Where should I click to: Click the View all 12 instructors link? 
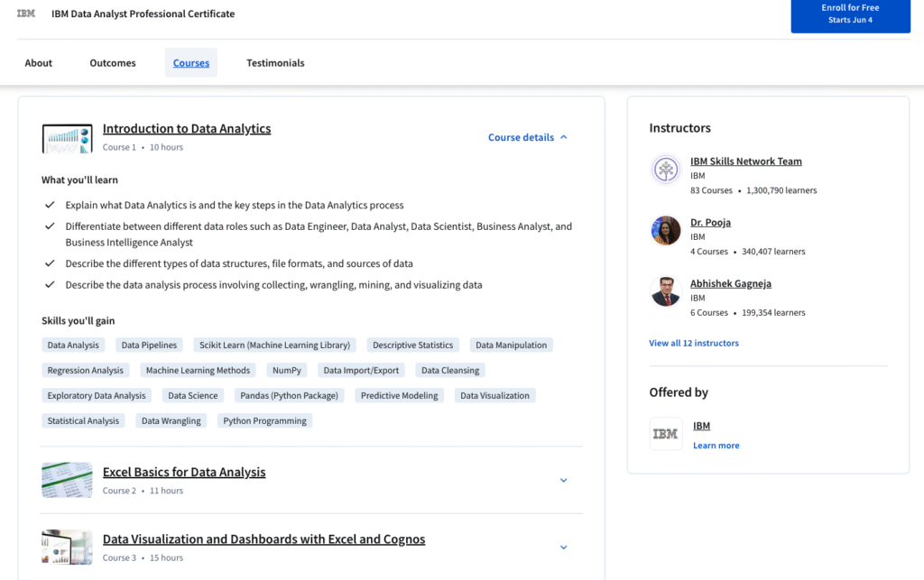coord(693,343)
